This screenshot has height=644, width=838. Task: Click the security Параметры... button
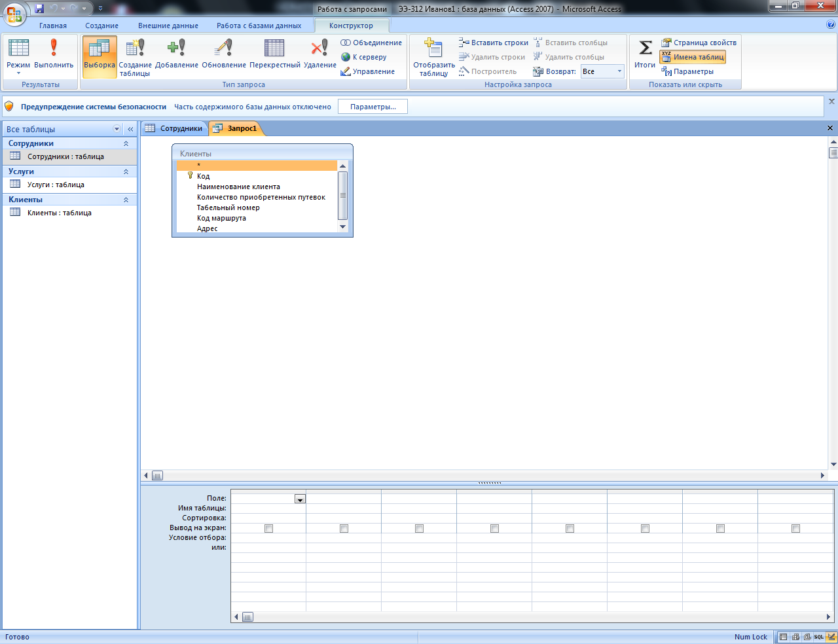[373, 107]
